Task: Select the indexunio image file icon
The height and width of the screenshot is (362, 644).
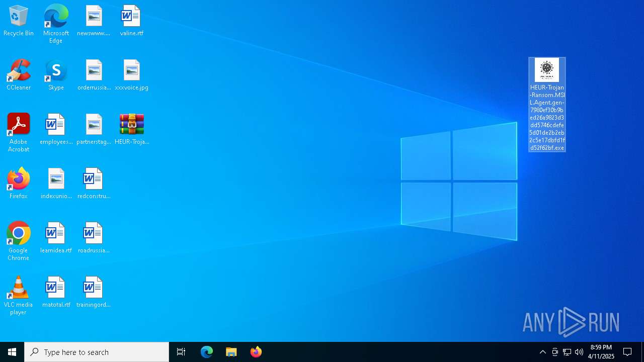Action: 56,184
